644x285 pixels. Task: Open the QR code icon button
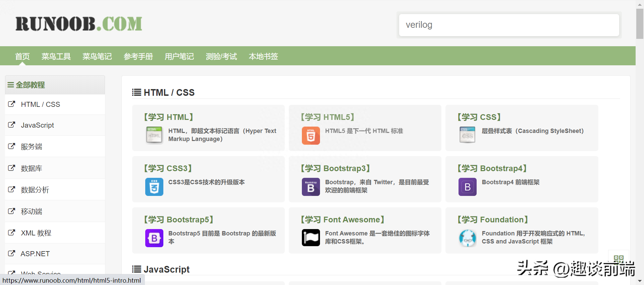click(619, 259)
